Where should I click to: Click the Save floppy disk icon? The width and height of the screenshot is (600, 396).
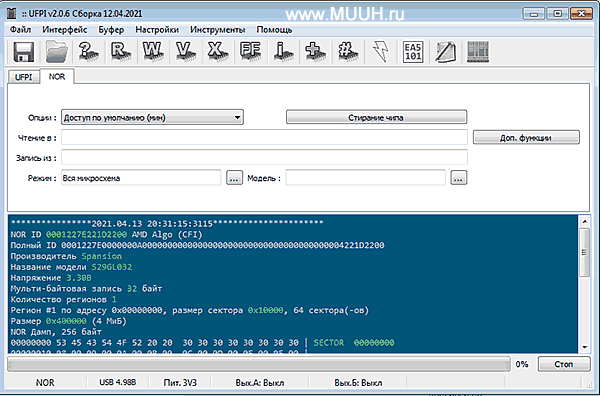(x=24, y=52)
